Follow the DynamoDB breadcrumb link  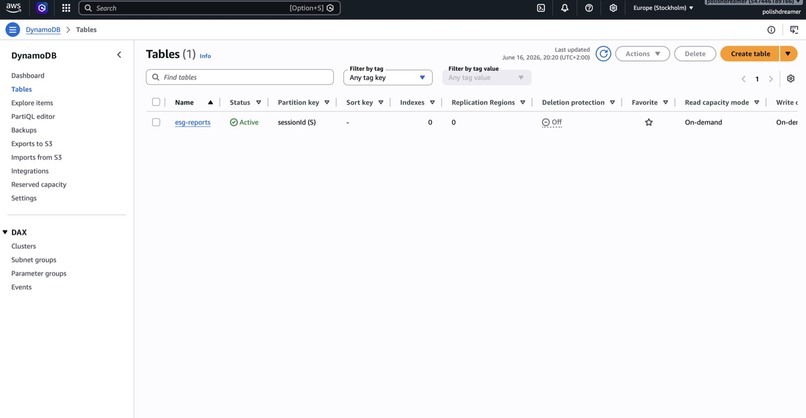[43, 30]
